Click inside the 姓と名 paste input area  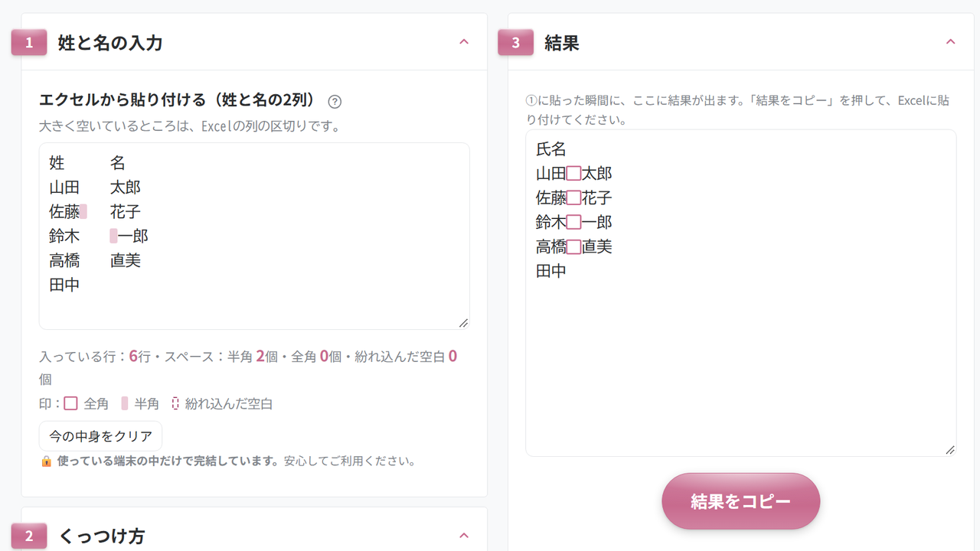tap(254, 236)
